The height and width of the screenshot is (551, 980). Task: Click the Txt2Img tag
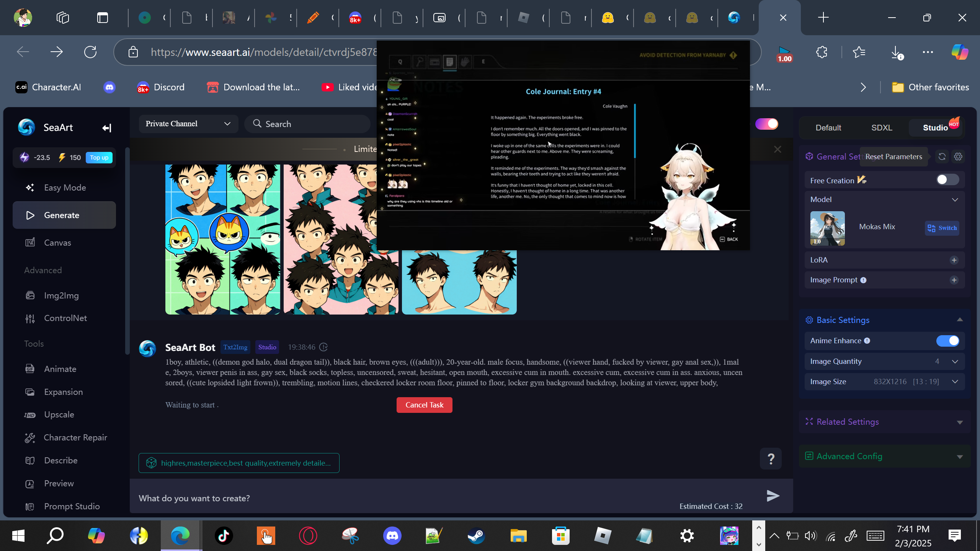point(235,347)
